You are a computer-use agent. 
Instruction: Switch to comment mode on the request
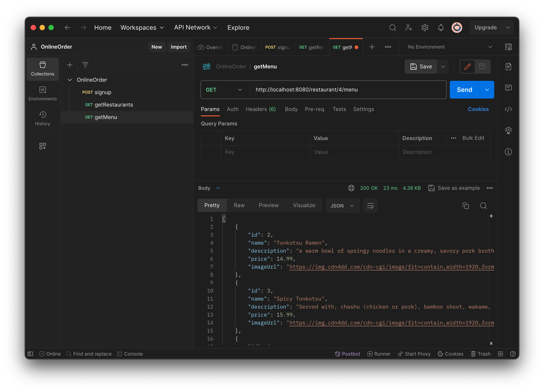point(482,67)
